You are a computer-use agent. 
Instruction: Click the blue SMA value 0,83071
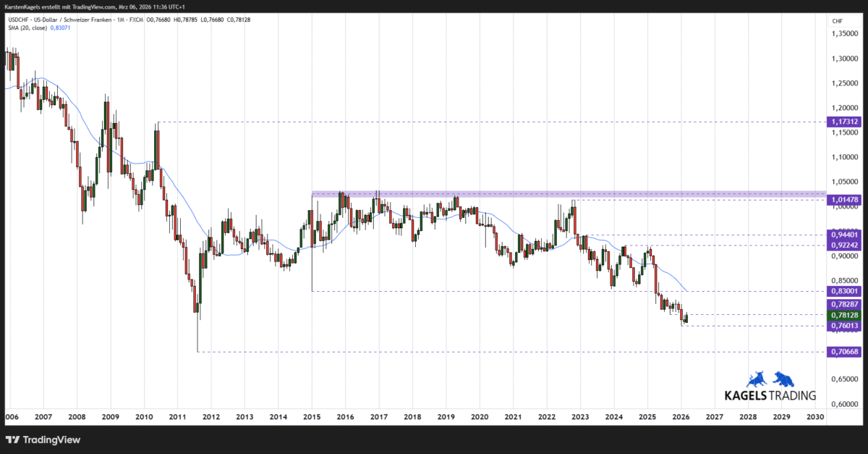click(x=59, y=30)
